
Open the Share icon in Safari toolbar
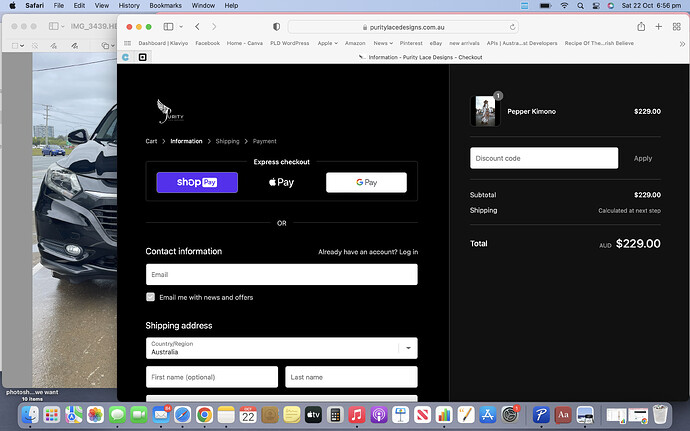click(641, 27)
